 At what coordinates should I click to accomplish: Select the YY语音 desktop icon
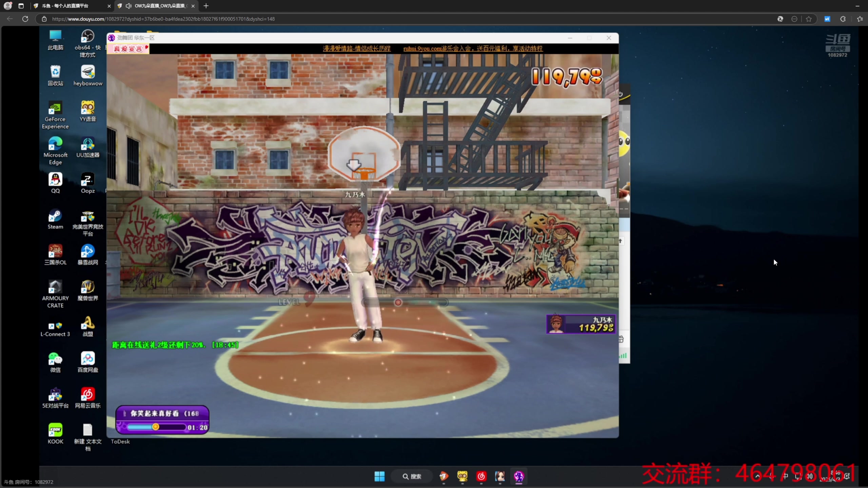click(x=88, y=111)
